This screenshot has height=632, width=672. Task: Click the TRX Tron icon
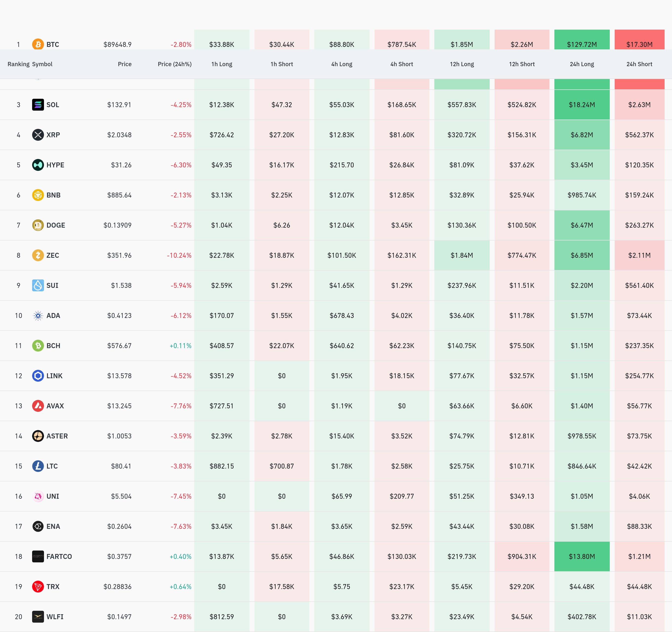[x=38, y=586]
